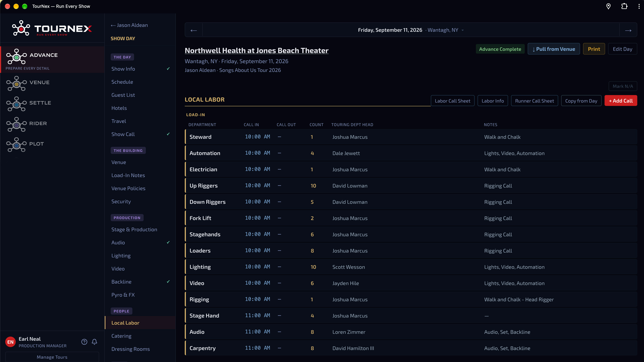Open the three-dot overflow menu
644x362 pixels.
click(639, 6)
